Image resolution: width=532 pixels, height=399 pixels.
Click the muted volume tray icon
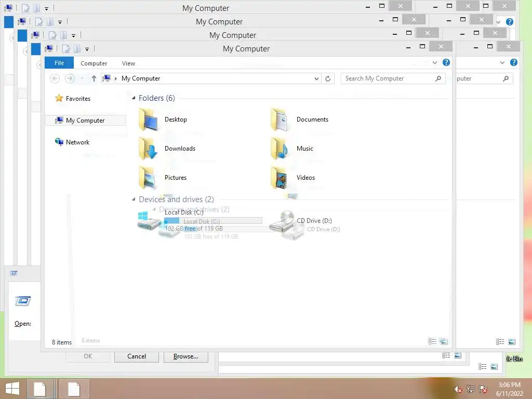[x=458, y=389]
